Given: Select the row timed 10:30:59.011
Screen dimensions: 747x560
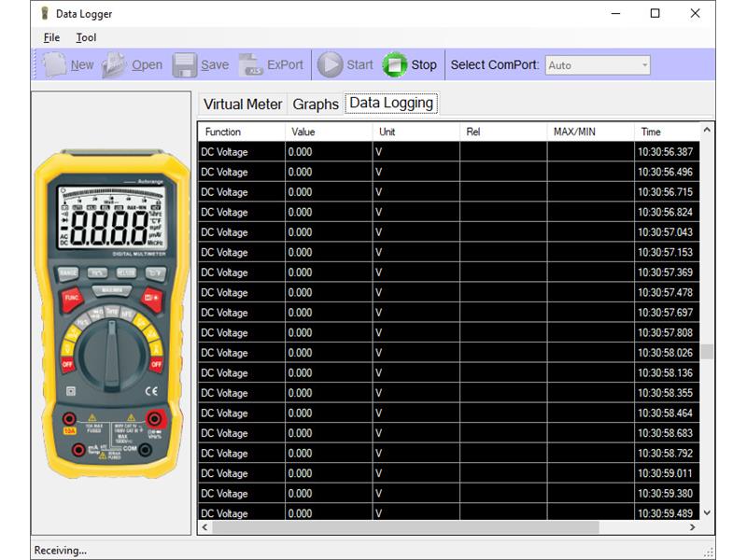Looking at the screenshot, I should click(449, 473).
